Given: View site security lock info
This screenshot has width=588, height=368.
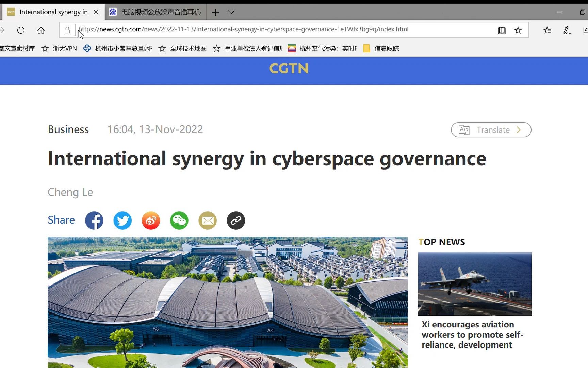Looking at the screenshot, I should pyautogui.click(x=67, y=30).
